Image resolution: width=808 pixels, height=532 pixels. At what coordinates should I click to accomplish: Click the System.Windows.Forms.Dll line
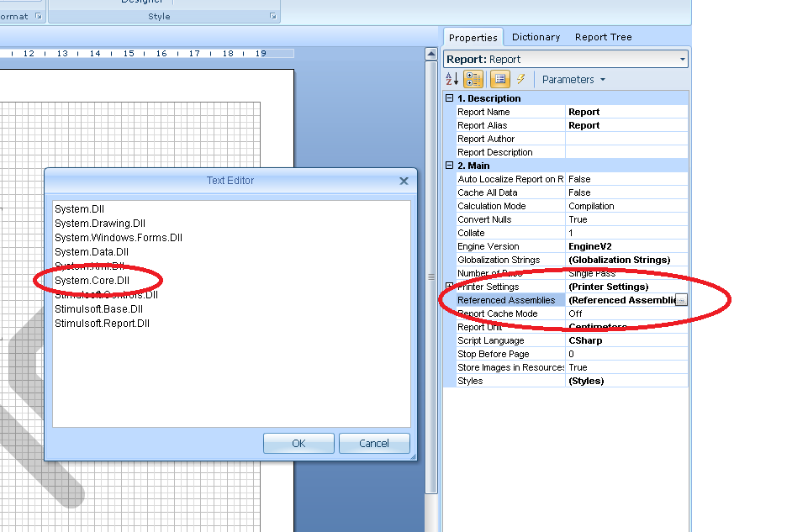point(119,238)
